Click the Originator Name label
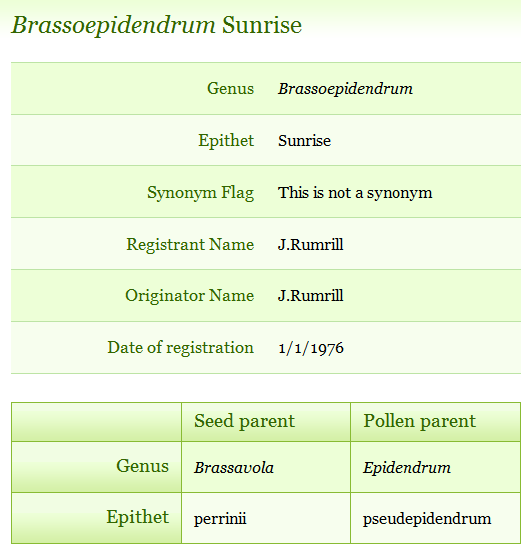 pos(190,296)
